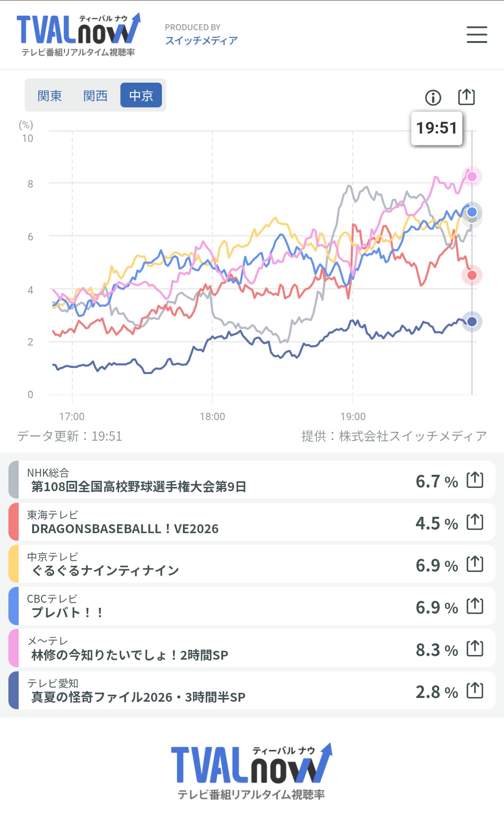Select the yellow 中京テレビ color bar

coord(14,564)
